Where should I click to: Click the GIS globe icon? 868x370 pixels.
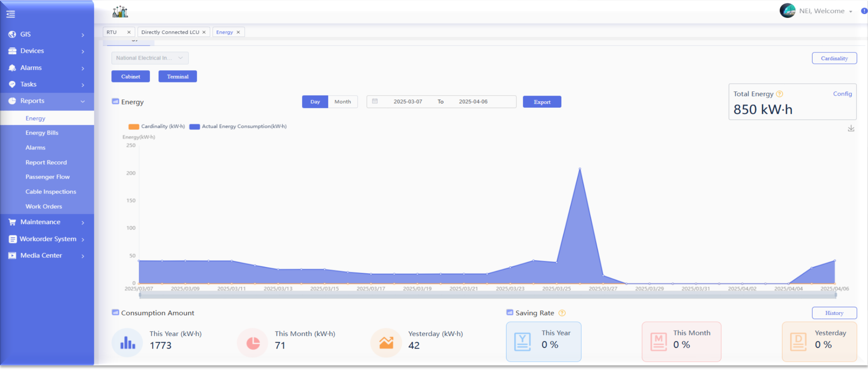tap(12, 34)
